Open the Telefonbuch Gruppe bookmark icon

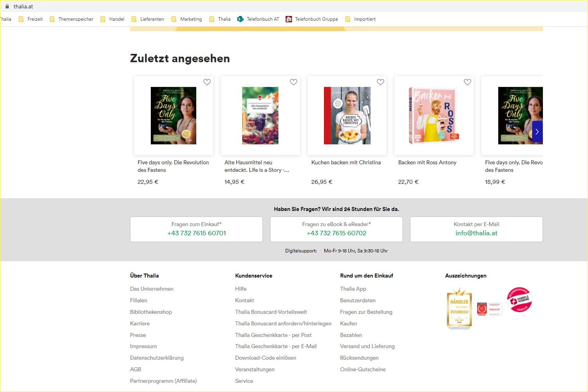click(288, 19)
